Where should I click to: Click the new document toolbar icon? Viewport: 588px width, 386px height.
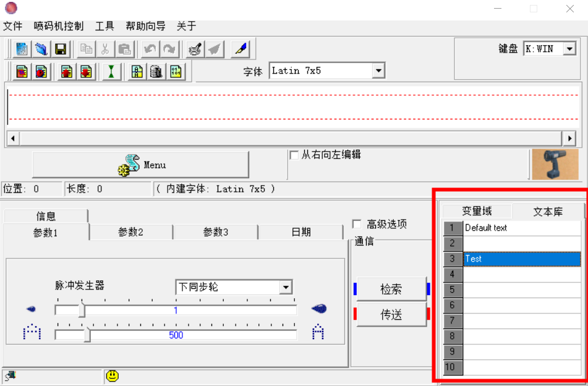[x=22, y=49]
